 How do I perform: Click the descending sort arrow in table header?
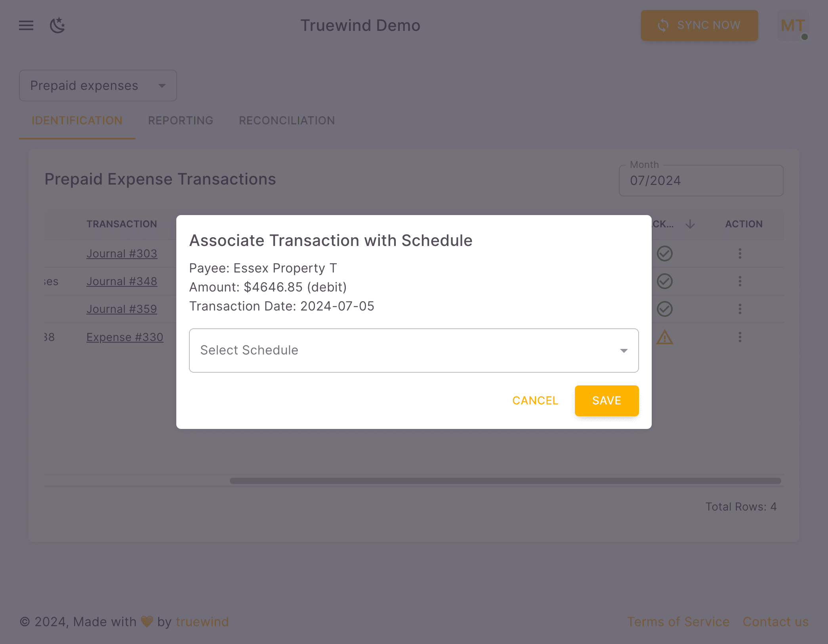(x=690, y=224)
